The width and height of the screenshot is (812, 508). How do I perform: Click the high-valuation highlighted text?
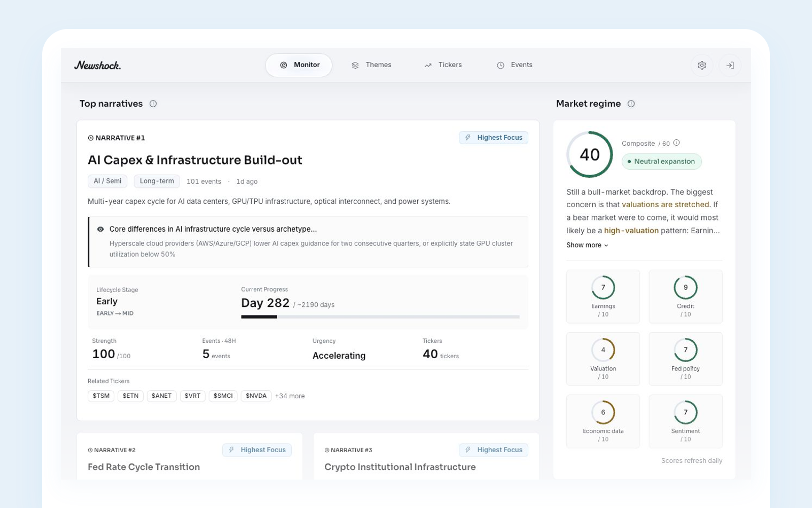[x=631, y=231]
